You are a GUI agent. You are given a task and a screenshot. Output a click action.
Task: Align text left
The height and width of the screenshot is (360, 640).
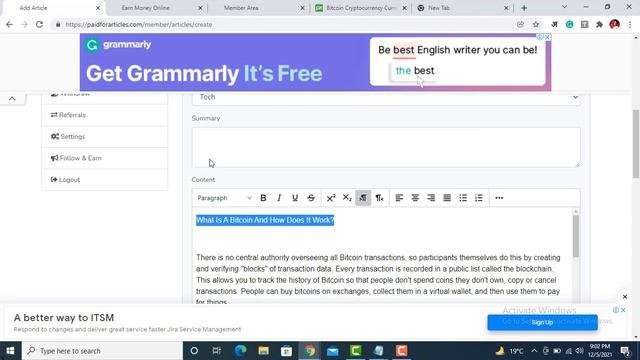[x=399, y=198]
